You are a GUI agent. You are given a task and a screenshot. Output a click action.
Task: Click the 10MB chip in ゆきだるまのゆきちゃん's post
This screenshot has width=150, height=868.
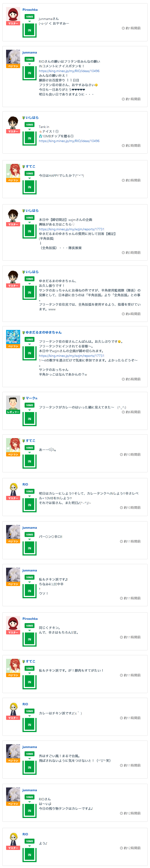pos(30,340)
